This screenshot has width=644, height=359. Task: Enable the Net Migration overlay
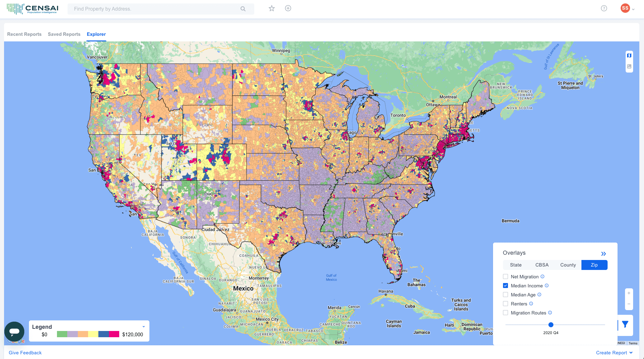pos(505,276)
